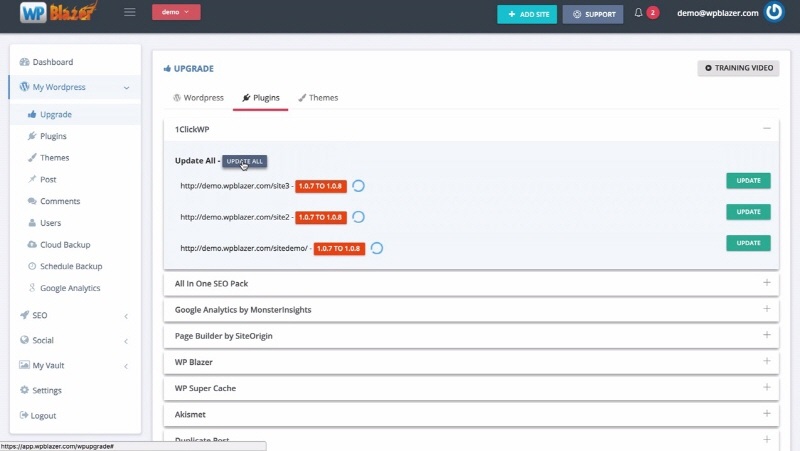The image size is (800, 451).
Task: Open Plugins in the sidebar
Action: click(53, 136)
